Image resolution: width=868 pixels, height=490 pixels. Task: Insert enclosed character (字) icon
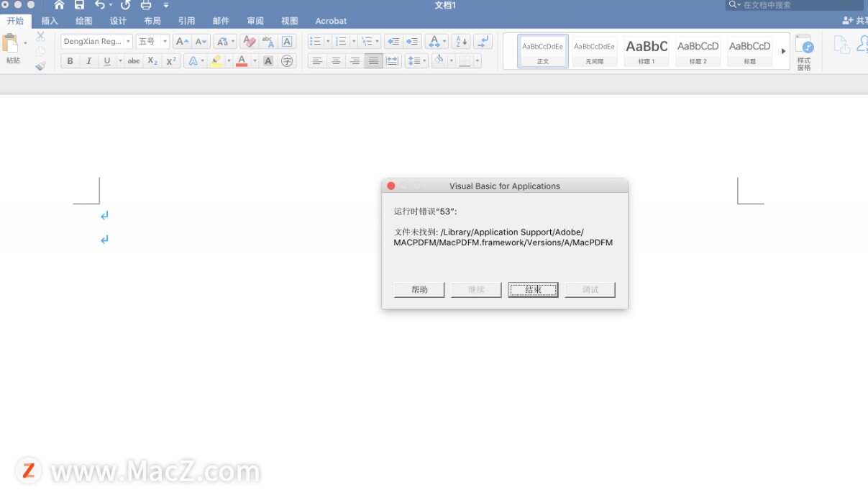288,61
